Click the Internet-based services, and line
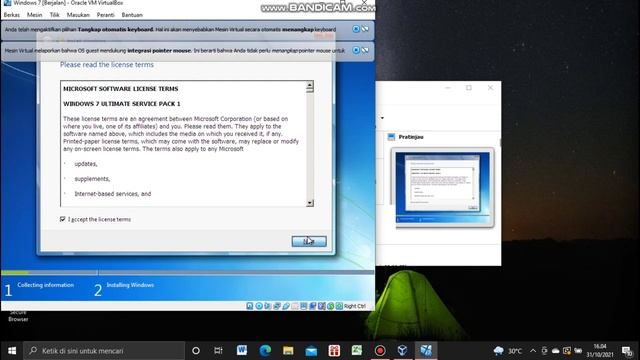 coord(113,194)
